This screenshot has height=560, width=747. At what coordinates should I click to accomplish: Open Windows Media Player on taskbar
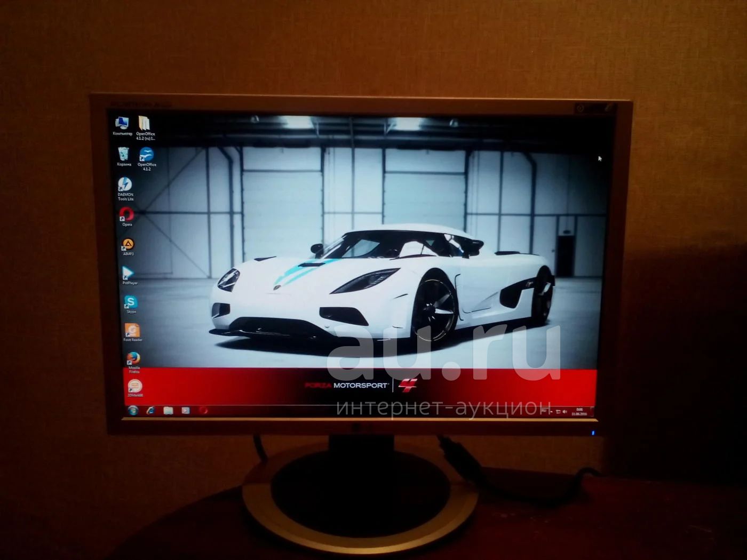185,411
